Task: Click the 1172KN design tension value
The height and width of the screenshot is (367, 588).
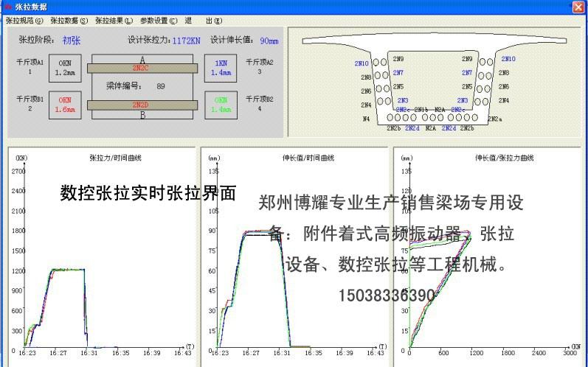Action: 187,41
